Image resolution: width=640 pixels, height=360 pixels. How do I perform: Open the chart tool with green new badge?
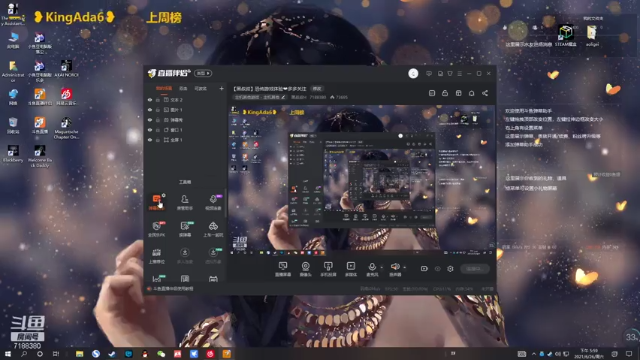pyautogui.click(x=156, y=279)
